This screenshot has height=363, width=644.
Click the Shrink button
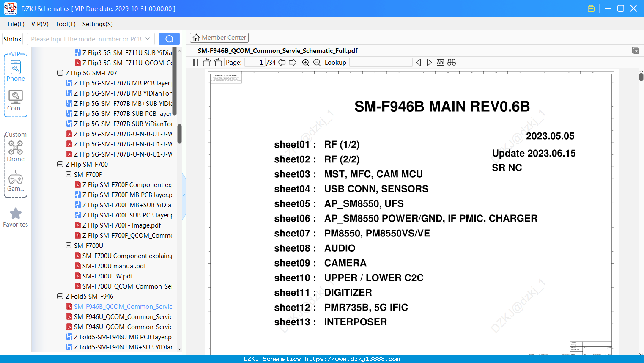[x=13, y=39]
